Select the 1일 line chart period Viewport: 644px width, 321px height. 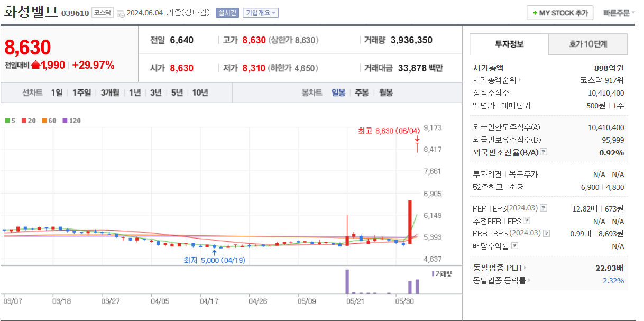point(57,93)
